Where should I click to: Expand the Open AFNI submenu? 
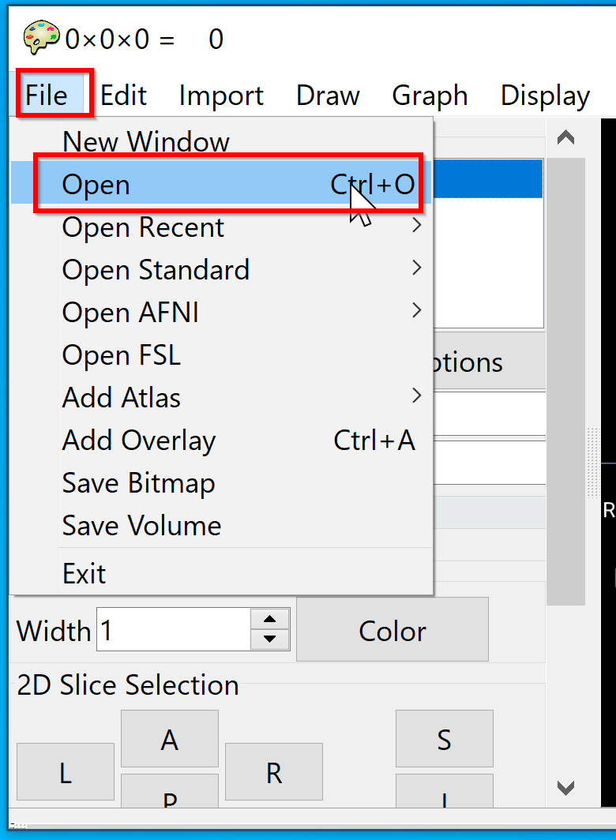221,313
